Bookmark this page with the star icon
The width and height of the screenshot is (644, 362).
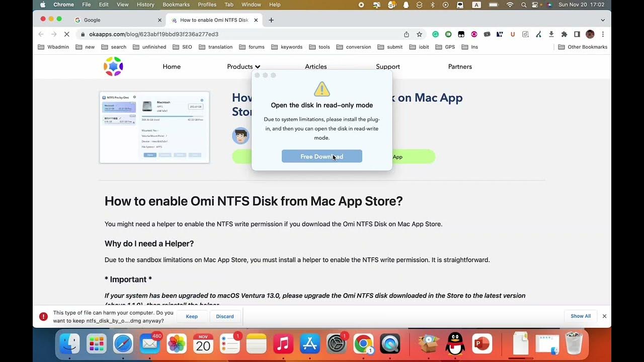point(419,34)
